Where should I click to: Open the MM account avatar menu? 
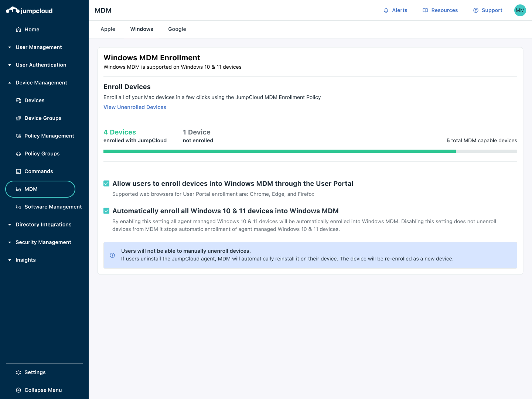tap(520, 10)
